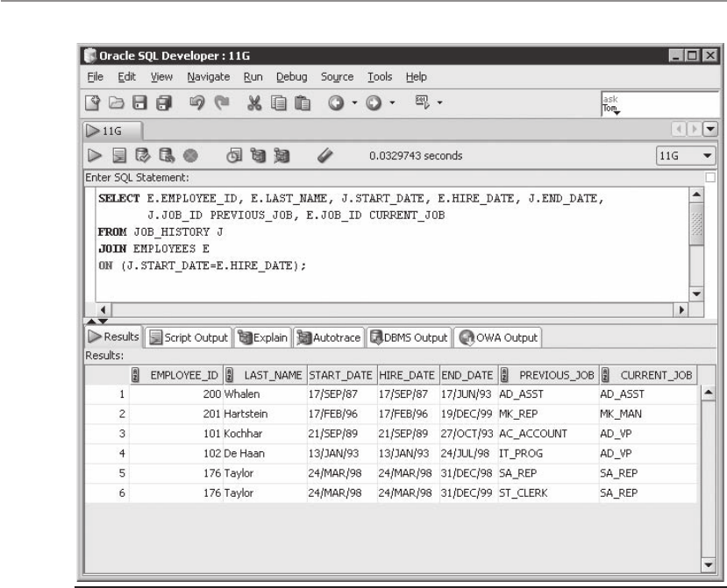Click the Run Script icon
This screenshot has height=588, width=727.
tap(119, 155)
